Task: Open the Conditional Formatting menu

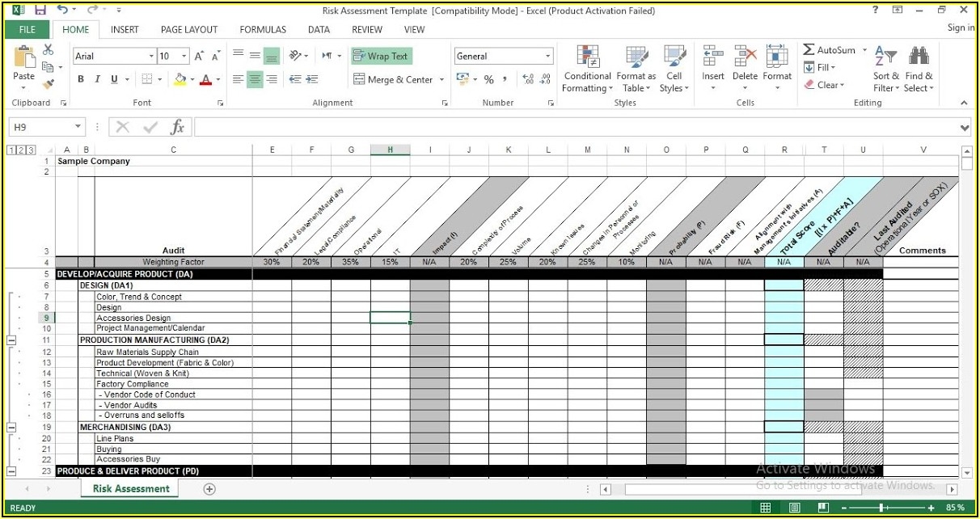Action: click(587, 69)
